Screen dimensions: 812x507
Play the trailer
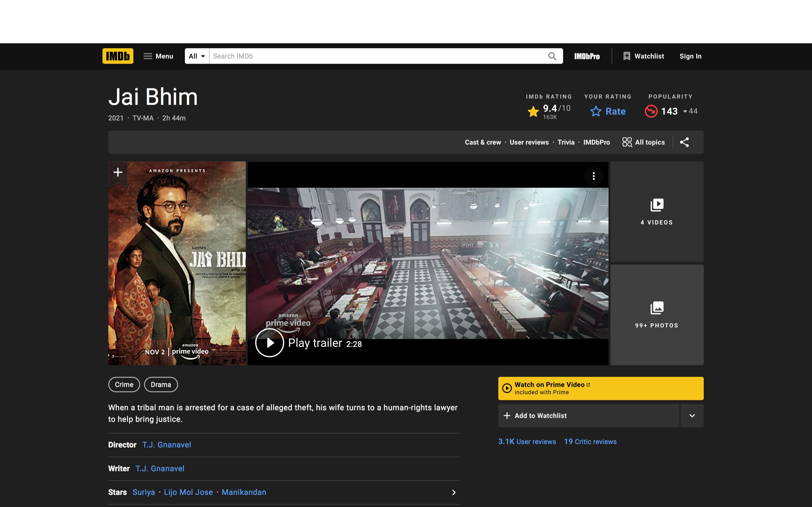pyautogui.click(x=270, y=343)
